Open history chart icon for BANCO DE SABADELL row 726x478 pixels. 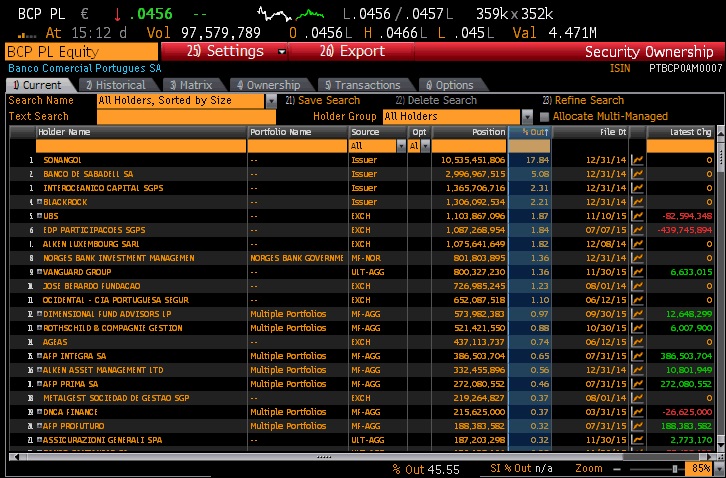tap(638, 174)
